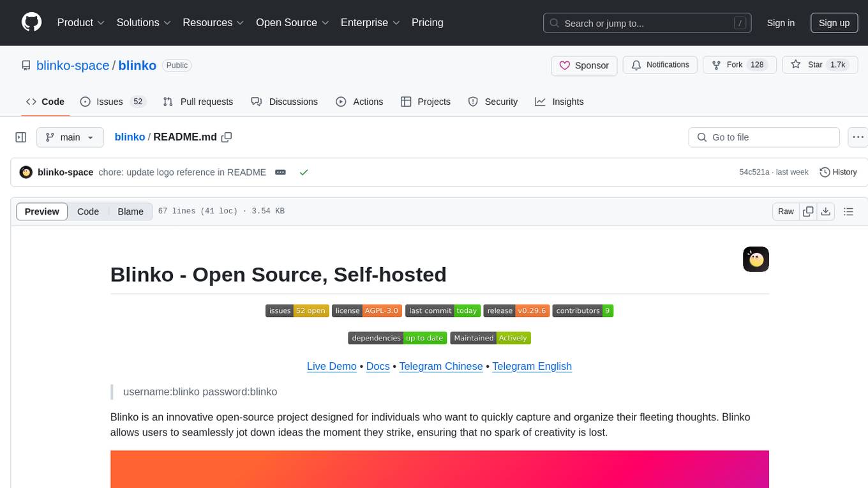Click the license AGPL-3.0 badge
This screenshot has width=868, height=488.
(366, 311)
